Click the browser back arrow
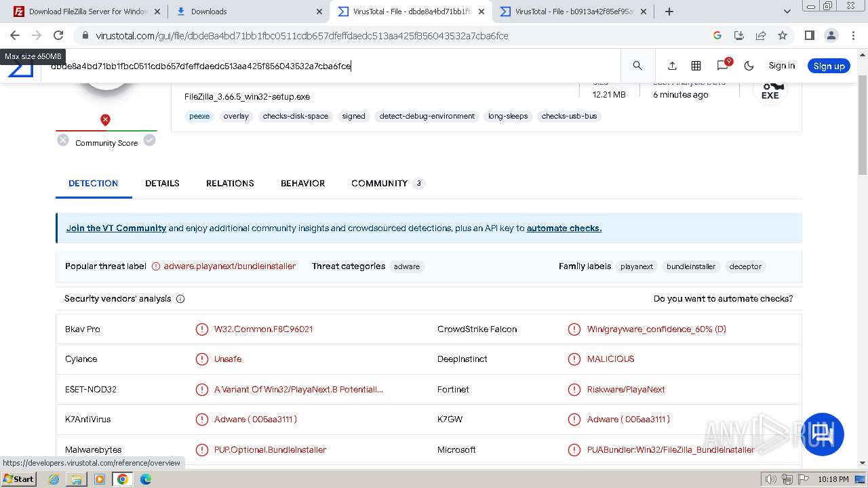Screen dimensions: 868x488 pos(15,35)
